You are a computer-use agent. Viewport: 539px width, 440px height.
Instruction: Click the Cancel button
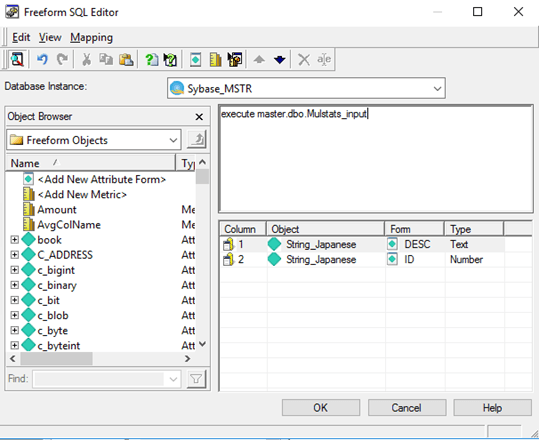coord(407,408)
